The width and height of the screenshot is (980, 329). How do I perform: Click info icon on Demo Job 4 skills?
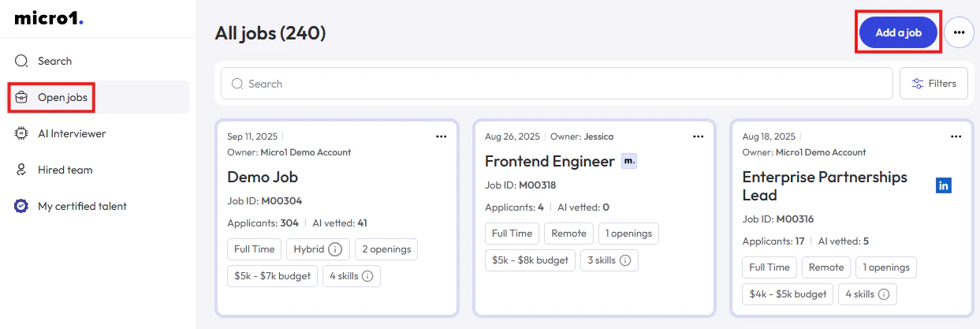(367, 276)
